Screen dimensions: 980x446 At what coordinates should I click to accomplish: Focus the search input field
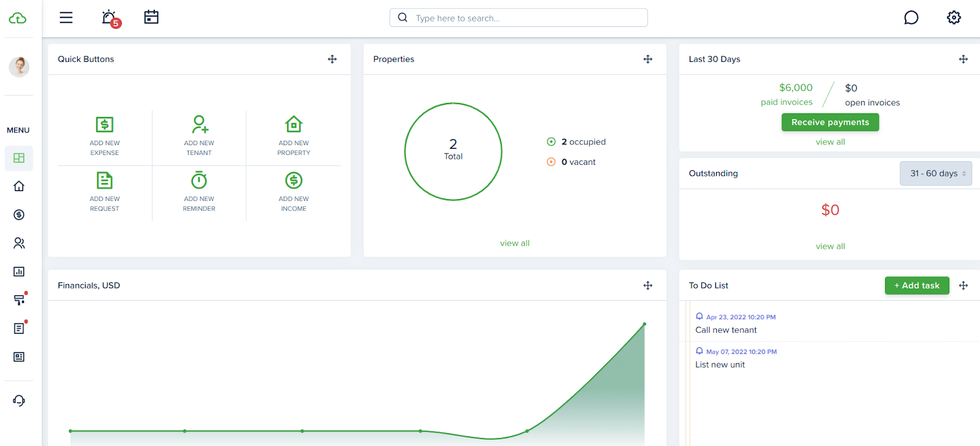point(519,18)
